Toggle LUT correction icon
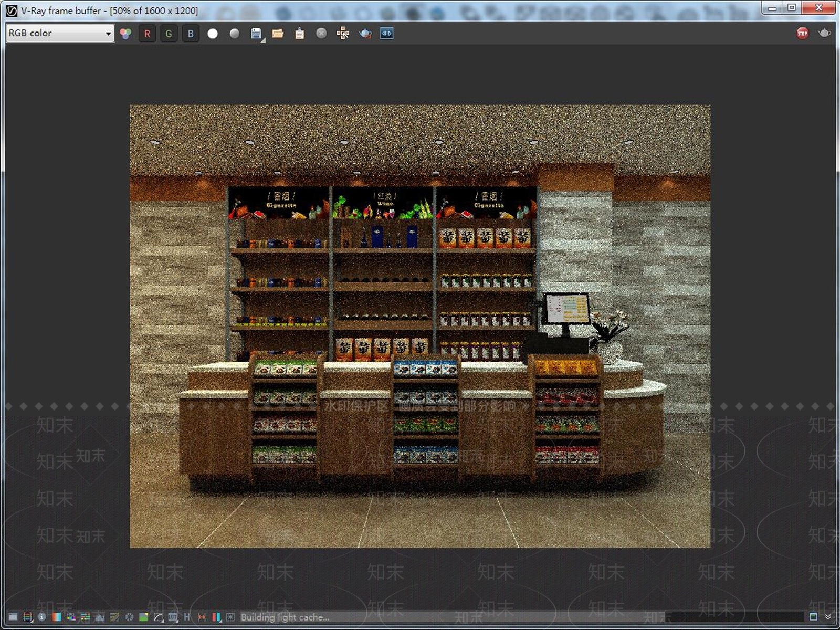 coord(173,617)
